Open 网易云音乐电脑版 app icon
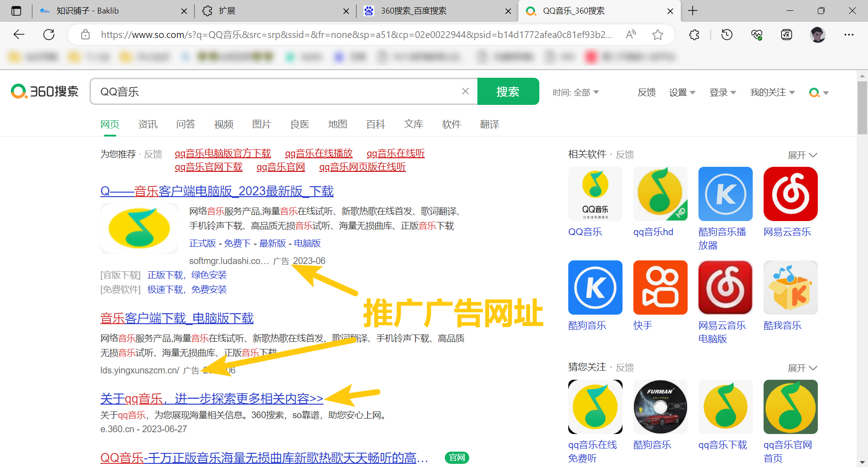This screenshot has width=868, height=467. pos(726,288)
